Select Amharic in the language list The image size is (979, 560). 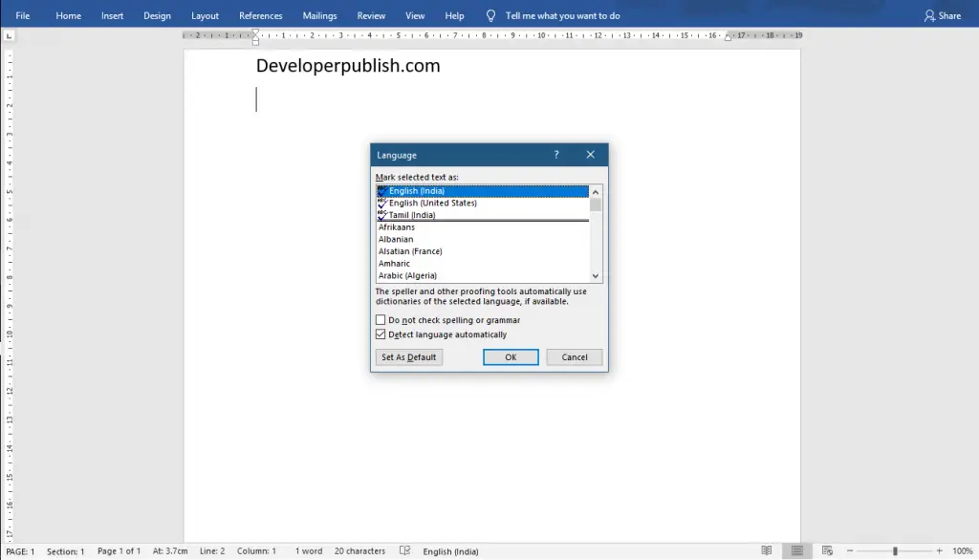click(482, 264)
